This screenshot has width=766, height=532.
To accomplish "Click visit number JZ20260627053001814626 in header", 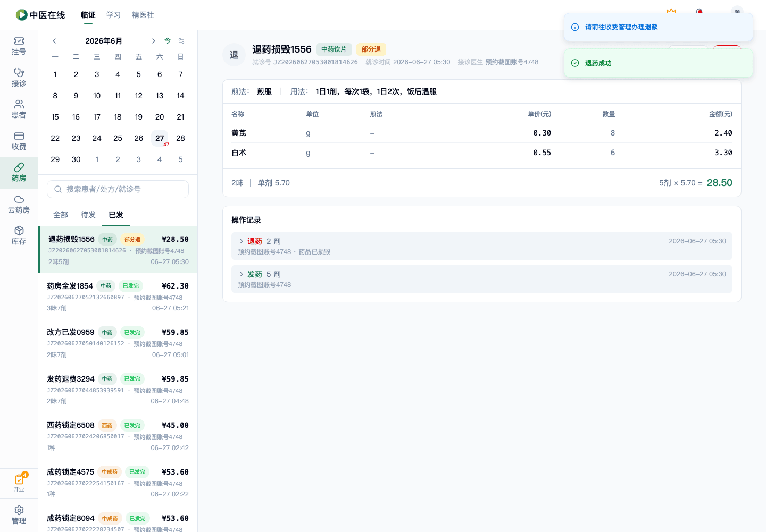I will [315, 62].
